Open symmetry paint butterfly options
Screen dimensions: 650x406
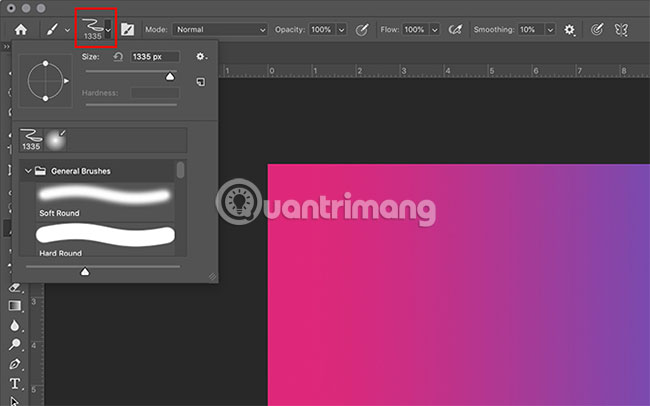click(621, 29)
